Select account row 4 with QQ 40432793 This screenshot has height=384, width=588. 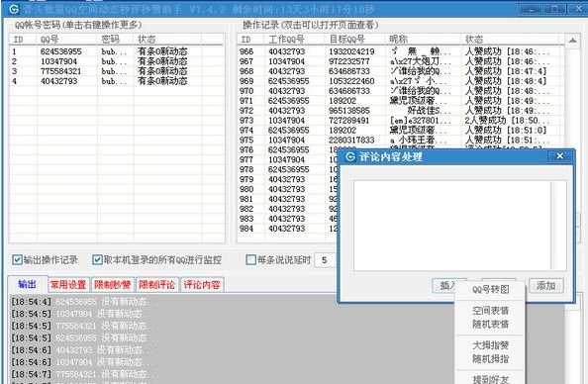[117, 81]
